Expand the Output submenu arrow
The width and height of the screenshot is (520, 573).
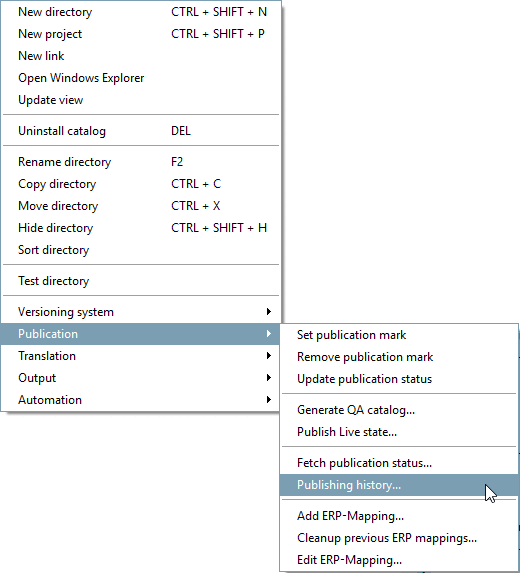click(x=269, y=377)
